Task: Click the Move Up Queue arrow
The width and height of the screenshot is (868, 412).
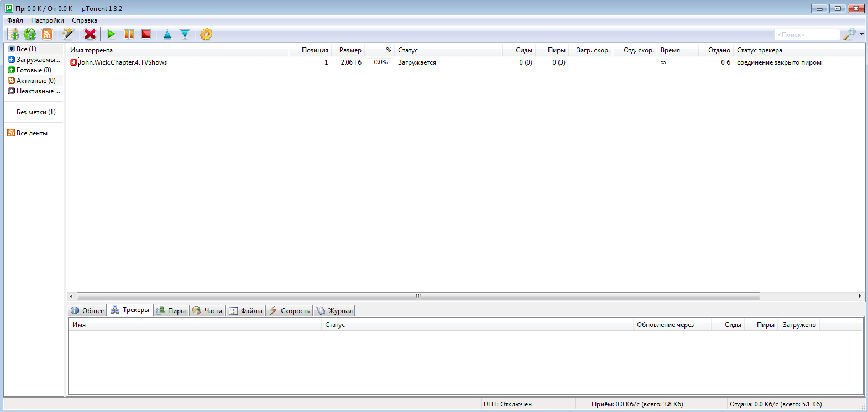Action: (167, 34)
